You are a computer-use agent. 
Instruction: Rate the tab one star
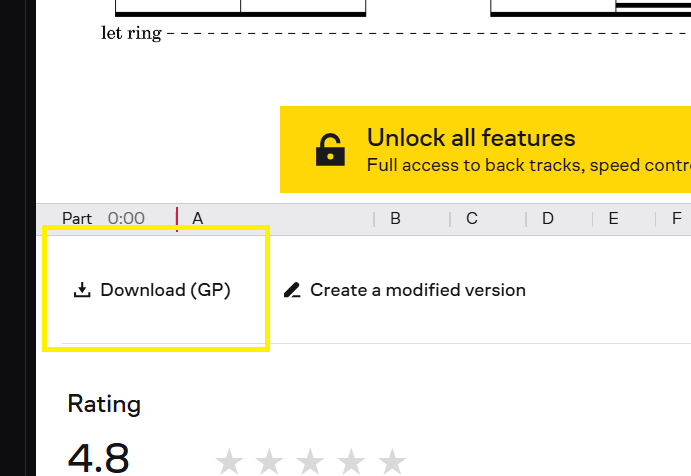tap(230, 461)
